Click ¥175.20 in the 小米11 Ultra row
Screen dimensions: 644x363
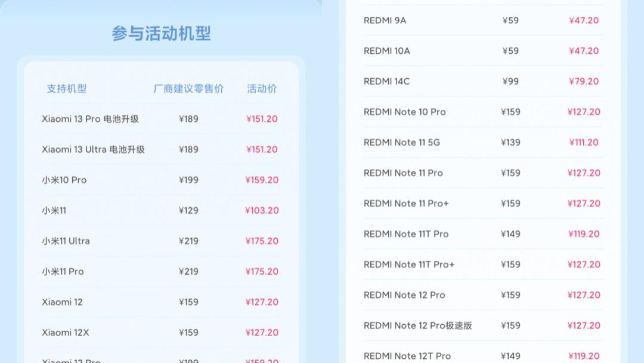[x=262, y=241]
